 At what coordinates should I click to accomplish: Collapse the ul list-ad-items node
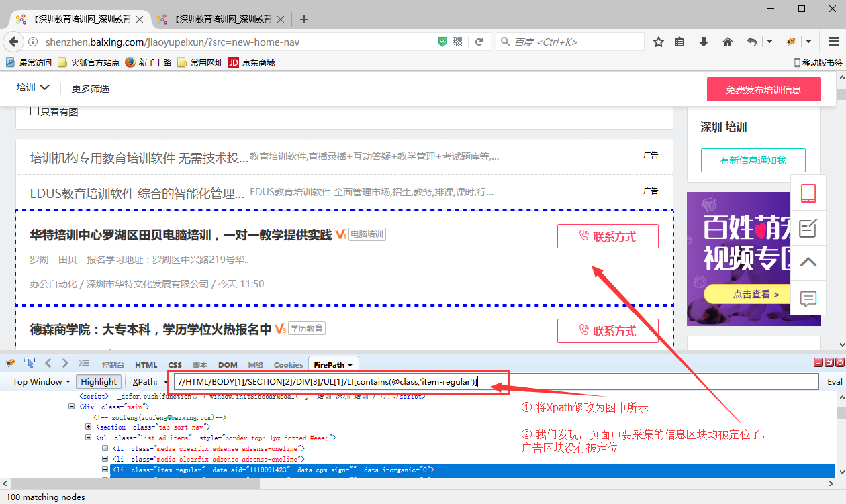tap(89, 438)
